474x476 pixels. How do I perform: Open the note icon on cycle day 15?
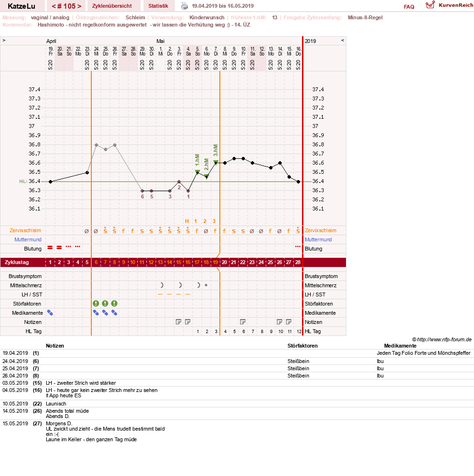click(x=179, y=322)
